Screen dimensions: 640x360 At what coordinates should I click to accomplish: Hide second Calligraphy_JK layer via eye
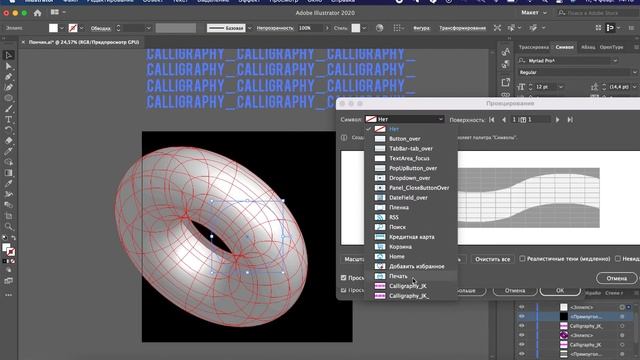522,344
